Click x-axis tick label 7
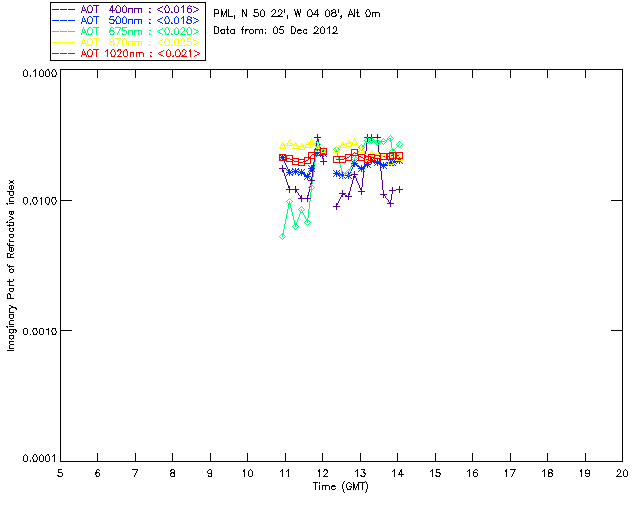 pyautogui.click(x=135, y=473)
